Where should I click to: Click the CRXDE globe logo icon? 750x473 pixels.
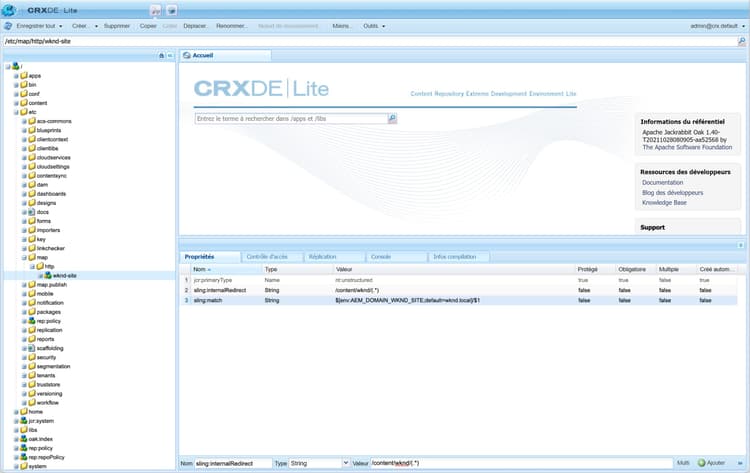tap(9, 10)
